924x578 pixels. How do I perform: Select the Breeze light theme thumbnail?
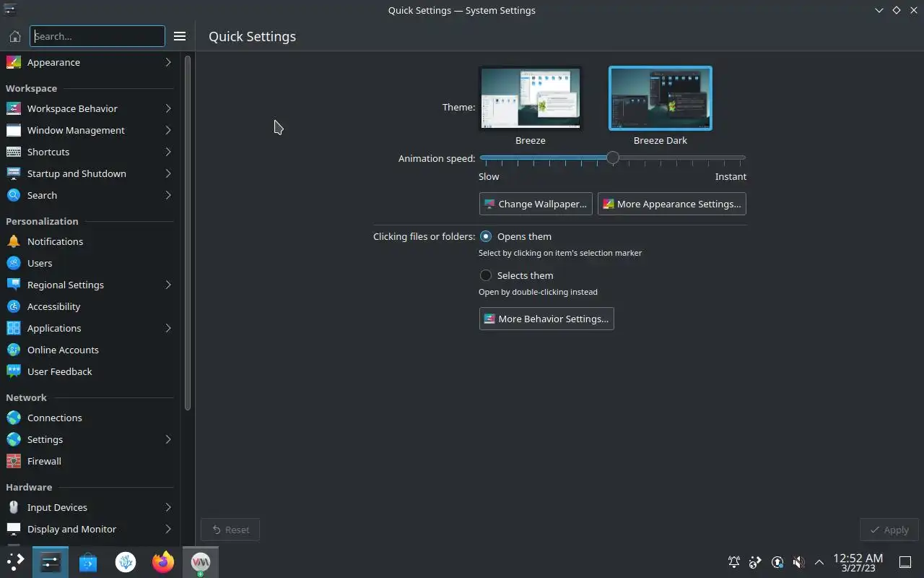pyautogui.click(x=531, y=98)
